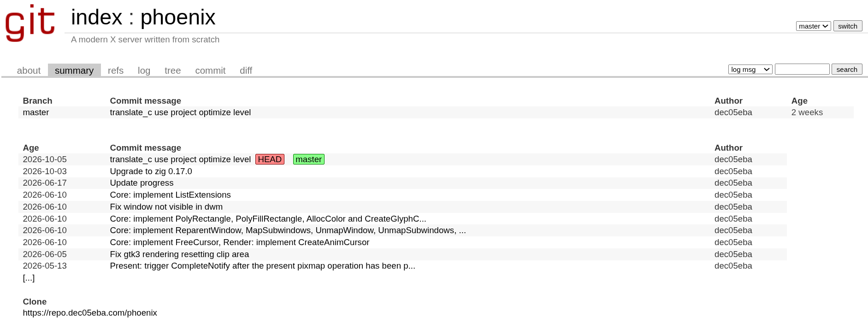Click the cgit logo
Image resolution: width=868 pixels, height=323 pixels.
coord(30,23)
